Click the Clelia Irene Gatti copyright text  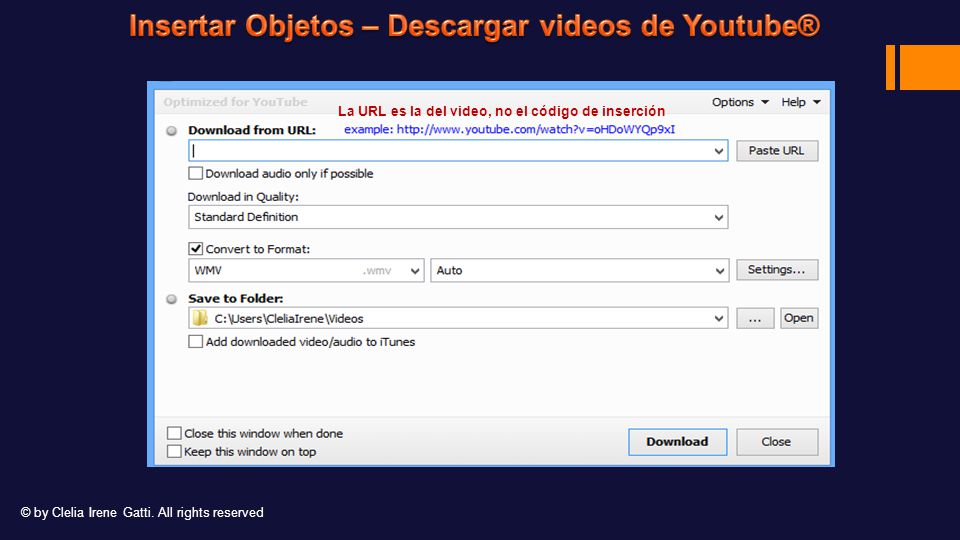click(142, 512)
